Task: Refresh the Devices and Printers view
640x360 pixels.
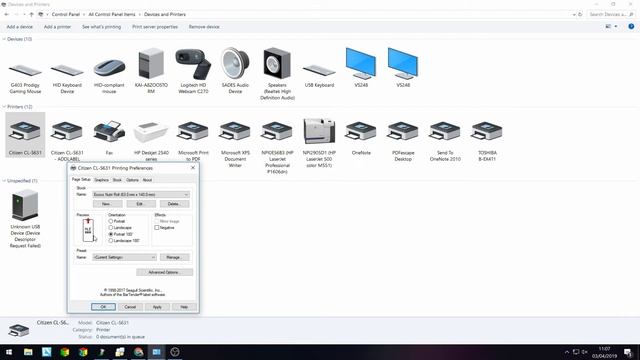Action: (x=580, y=14)
